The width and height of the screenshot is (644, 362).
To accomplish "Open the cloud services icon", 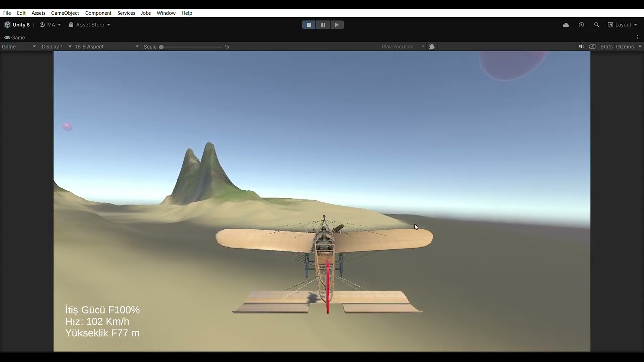I will pos(566,25).
